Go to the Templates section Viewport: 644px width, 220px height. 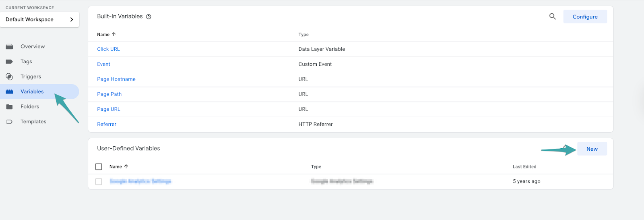pyautogui.click(x=33, y=122)
